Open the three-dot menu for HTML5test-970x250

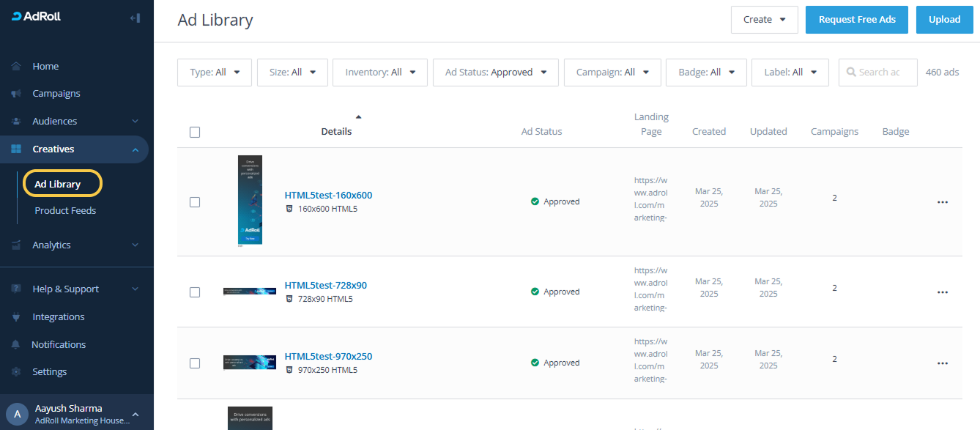pyautogui.click(x=942, y=363)
